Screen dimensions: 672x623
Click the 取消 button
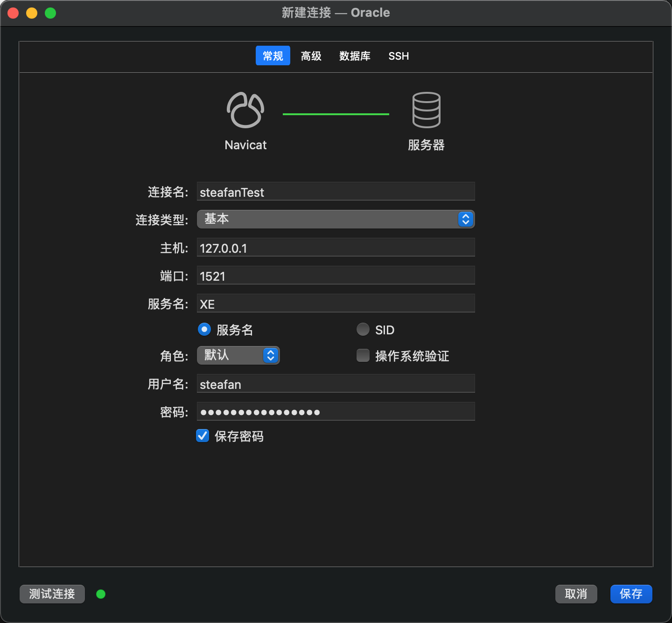[576, 594]
